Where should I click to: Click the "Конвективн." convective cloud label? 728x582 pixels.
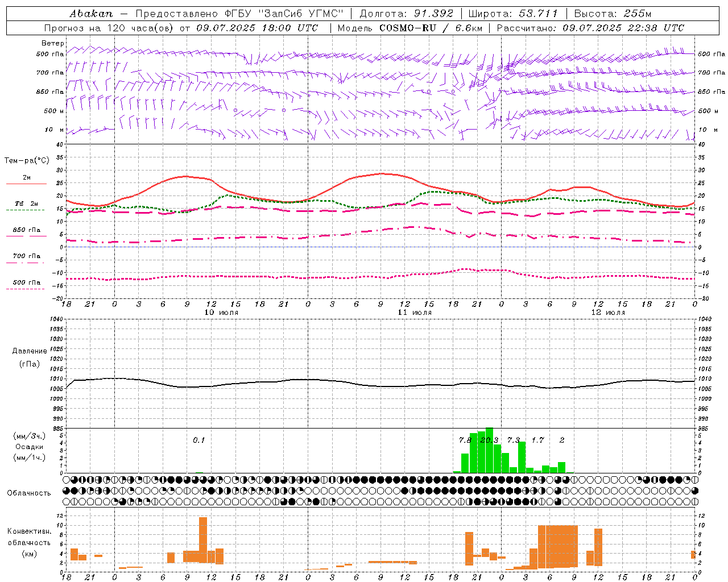29,531
